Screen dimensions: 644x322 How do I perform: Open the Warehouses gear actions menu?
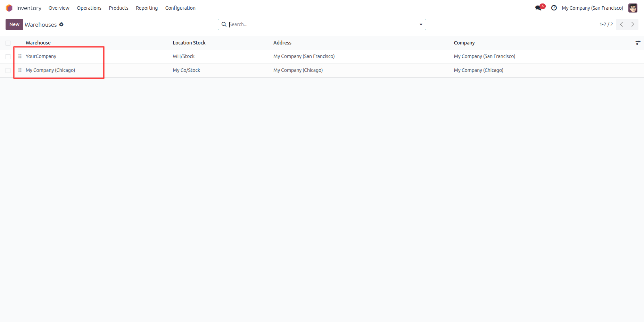tap(61, 24)
